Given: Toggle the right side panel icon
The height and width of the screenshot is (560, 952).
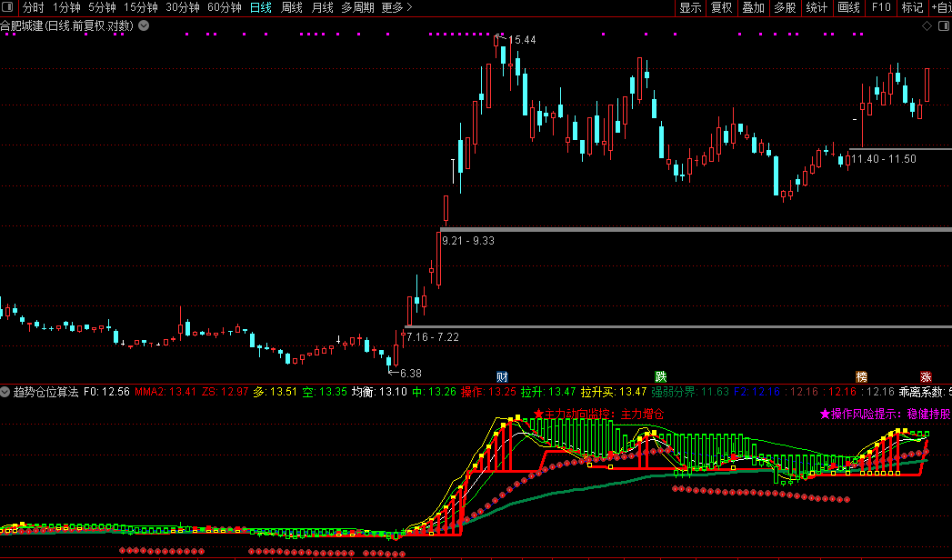Looking at the screenshot, I should [944, 25].
